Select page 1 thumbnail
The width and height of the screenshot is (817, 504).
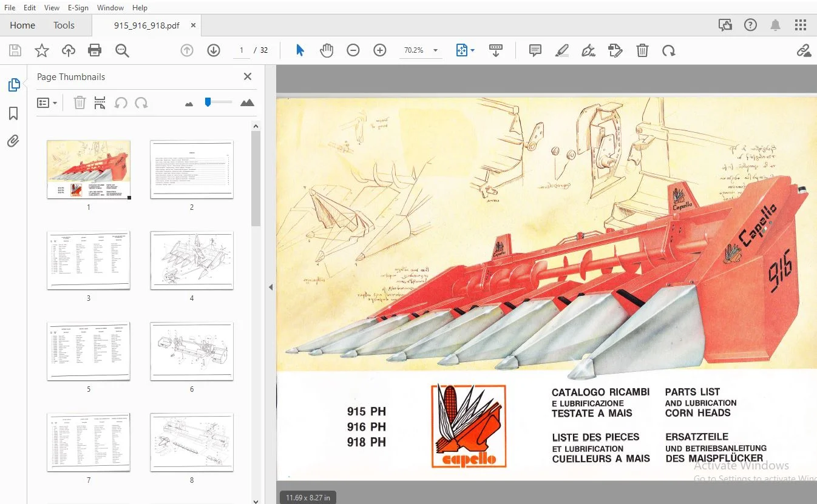(89, 169)
